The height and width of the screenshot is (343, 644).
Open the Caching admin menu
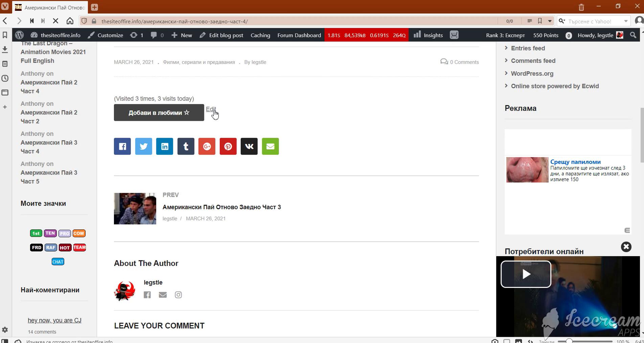coord(260,35)
